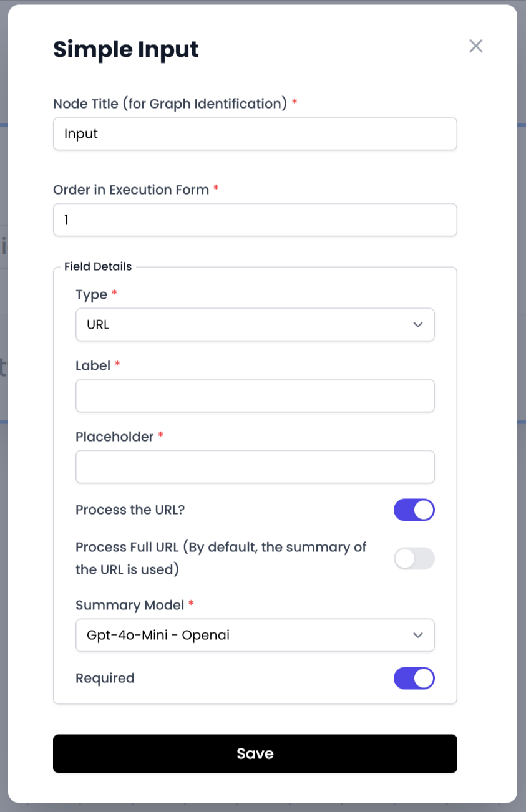Image resolution: width=526 pixels, height=812 pixels.
Task: Focus the Order in Execution Form field
Action: click(255, 220)
